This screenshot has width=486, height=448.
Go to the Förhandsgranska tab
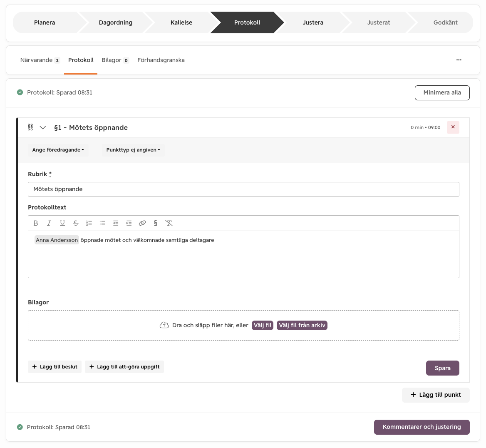click(x=161, y=60)
